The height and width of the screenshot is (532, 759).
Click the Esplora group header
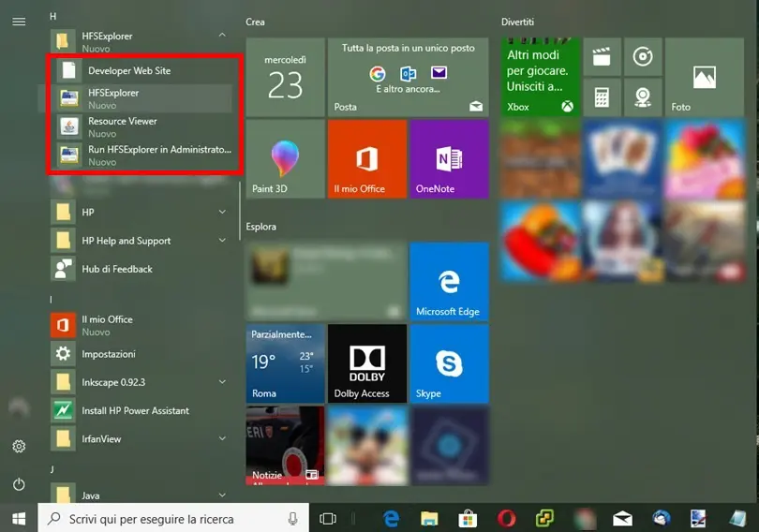pos(260,227)
